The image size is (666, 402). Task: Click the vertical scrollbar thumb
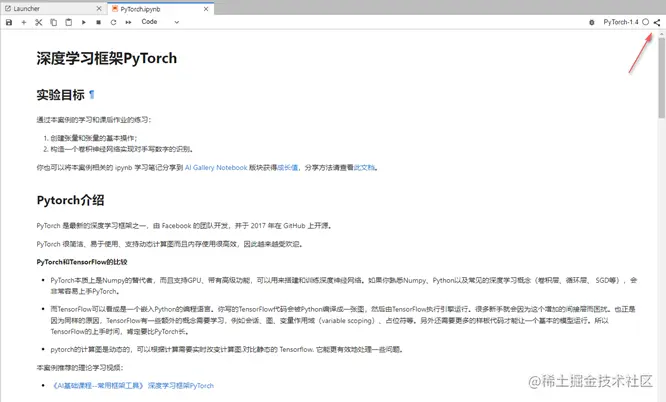tap(662, 78)
